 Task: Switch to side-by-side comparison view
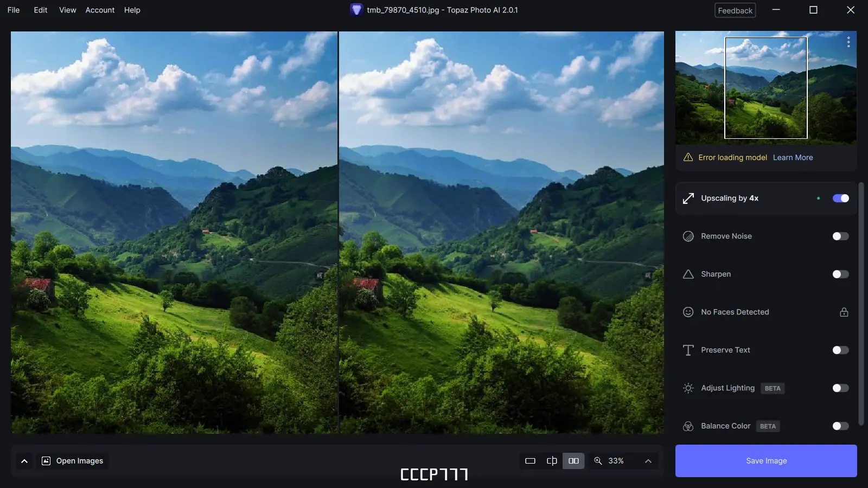pyautogui.click(x=573, y=461)
